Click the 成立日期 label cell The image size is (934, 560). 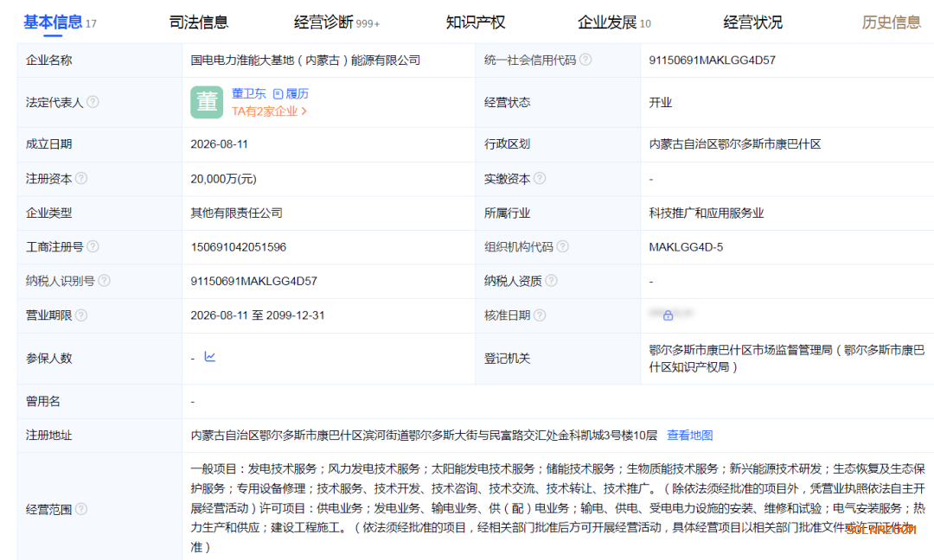(x=99, y=144)
